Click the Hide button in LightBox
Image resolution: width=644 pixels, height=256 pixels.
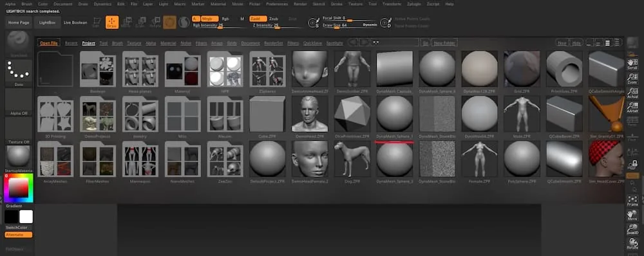pos(576,42)
